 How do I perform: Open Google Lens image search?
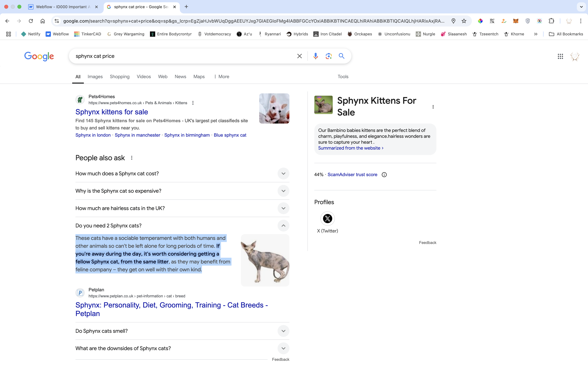click(x=328, y=56)
